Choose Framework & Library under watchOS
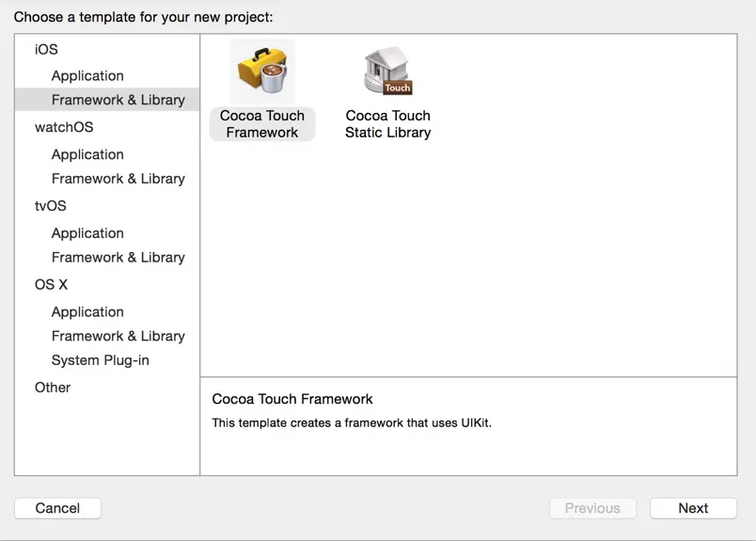Image resolution: width=756 pixels, height=541 pixels. coord(118,179)
